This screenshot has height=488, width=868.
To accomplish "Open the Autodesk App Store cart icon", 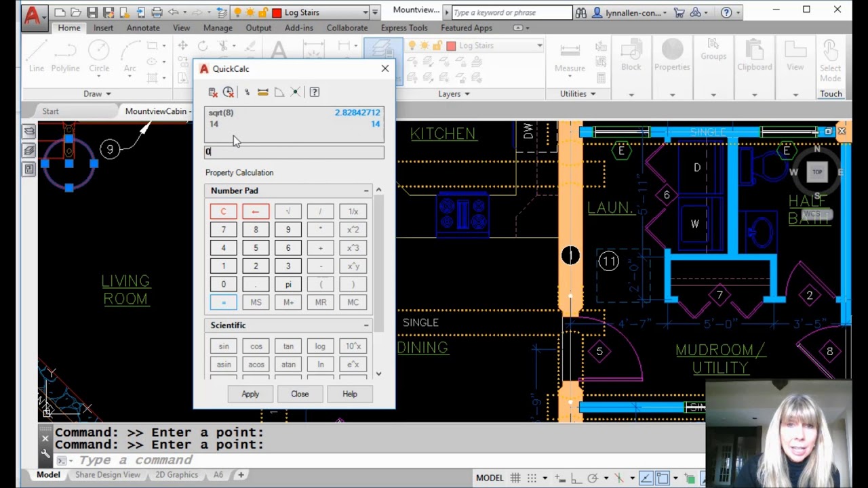I will pyautogui.click(x=678, y=12).
